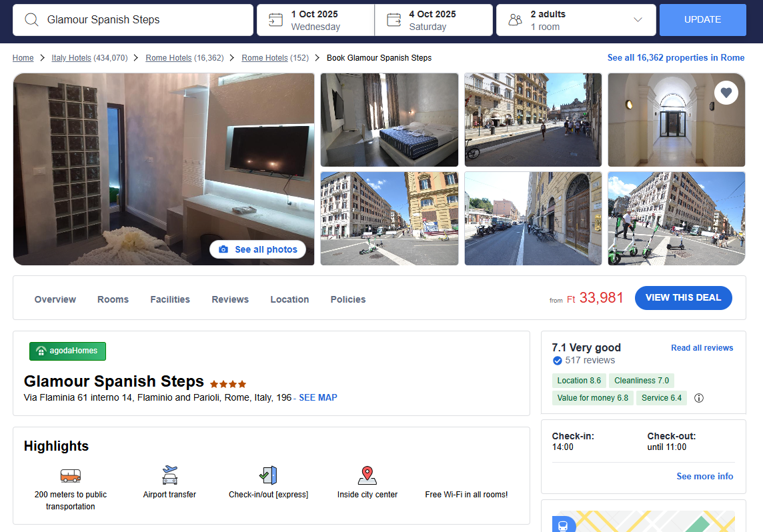
Task: Save property with the heart icon
Action: point(726,93)
